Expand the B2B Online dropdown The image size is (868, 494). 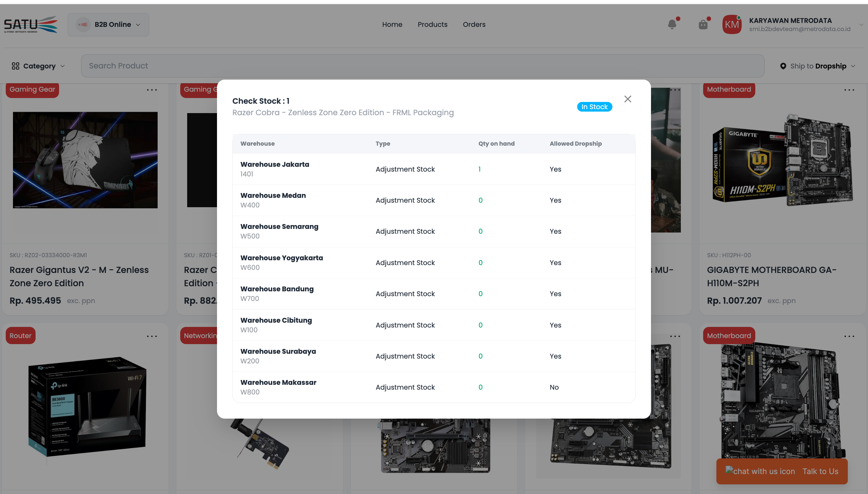point(108,24)
